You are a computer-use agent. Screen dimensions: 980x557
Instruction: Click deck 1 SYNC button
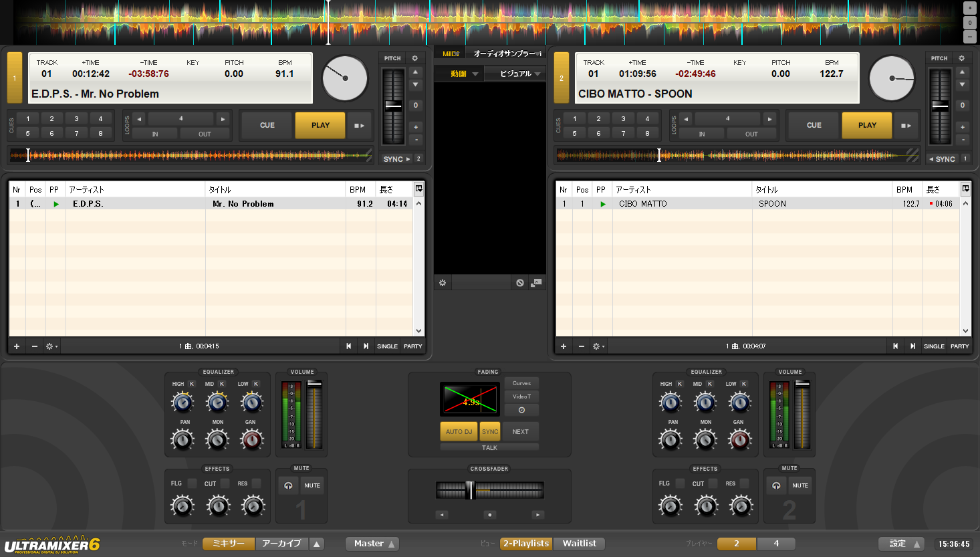[x=396, y=159]
